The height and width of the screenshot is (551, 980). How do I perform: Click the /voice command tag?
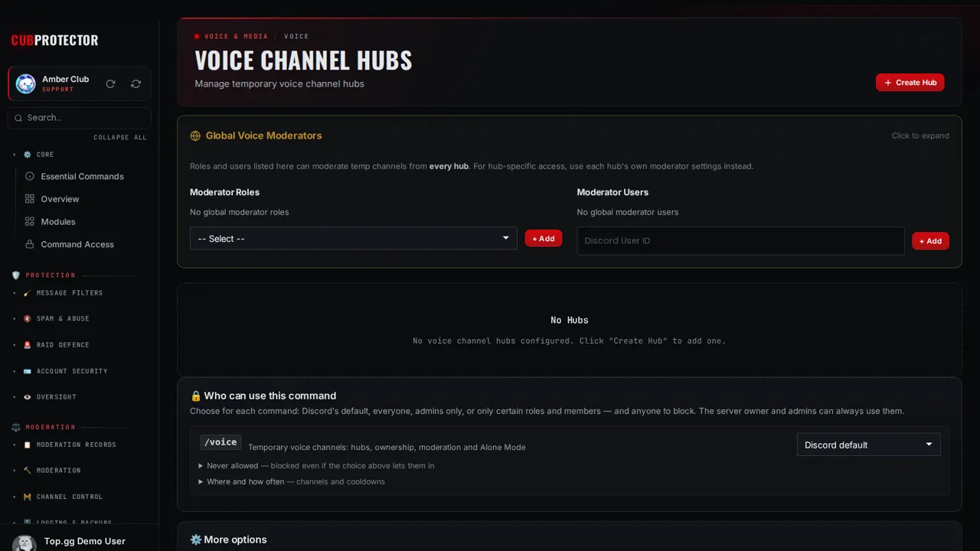pos(220,442)
